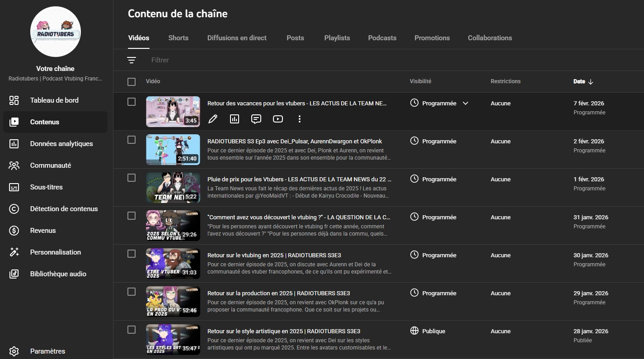Click Retour sur la production video thumbnail
The height and width of the screenshot is (359, 644).
point(173,301)
